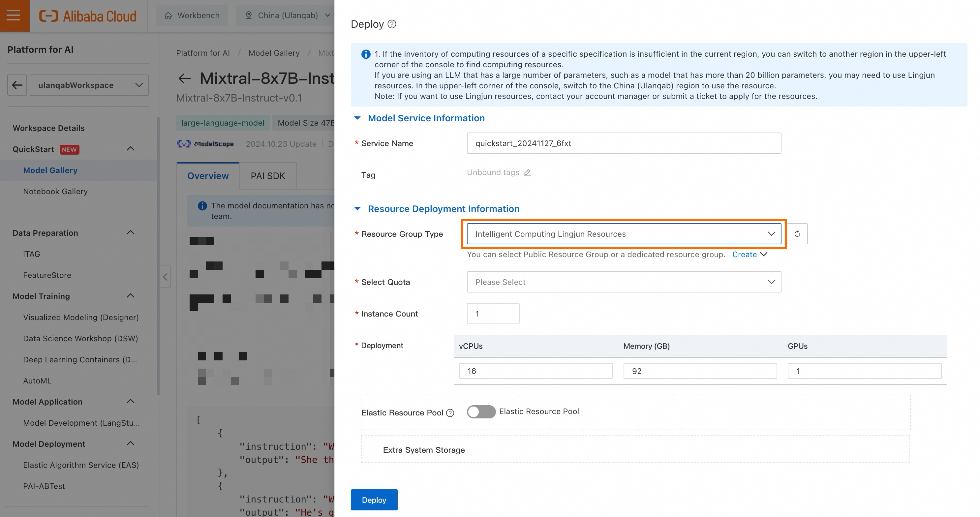This screenshot has height=517, width=980.
Task: Click the Elastic Resource Pool help icon
Action: 450,413
